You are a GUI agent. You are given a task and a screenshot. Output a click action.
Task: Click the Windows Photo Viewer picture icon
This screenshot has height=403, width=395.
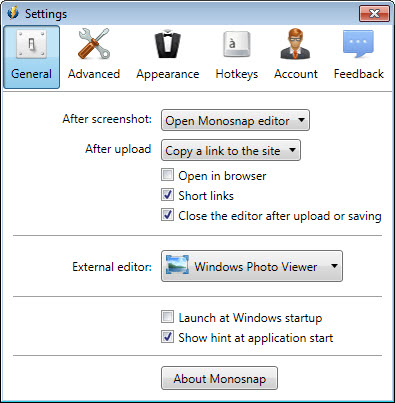click(x=177, y=265)
